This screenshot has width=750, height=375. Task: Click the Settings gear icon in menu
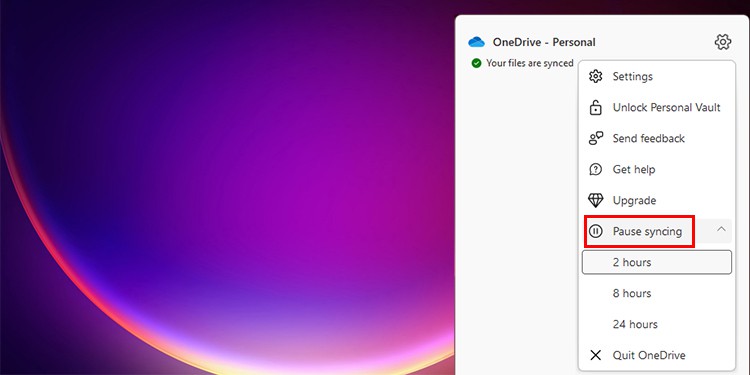[596, 77]
